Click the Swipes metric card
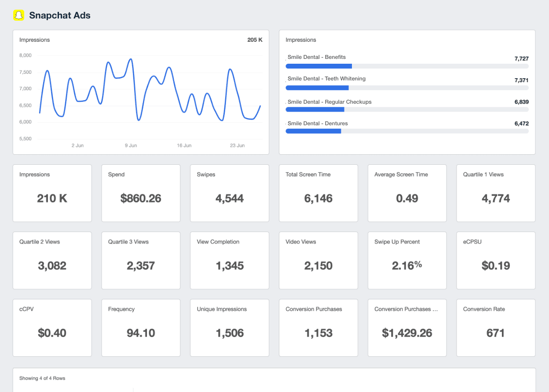 click(229, 193)
